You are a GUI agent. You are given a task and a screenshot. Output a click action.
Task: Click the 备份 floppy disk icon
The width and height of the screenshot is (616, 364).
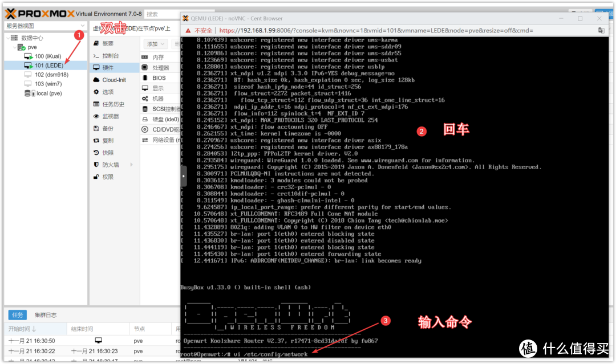[96, 128]
